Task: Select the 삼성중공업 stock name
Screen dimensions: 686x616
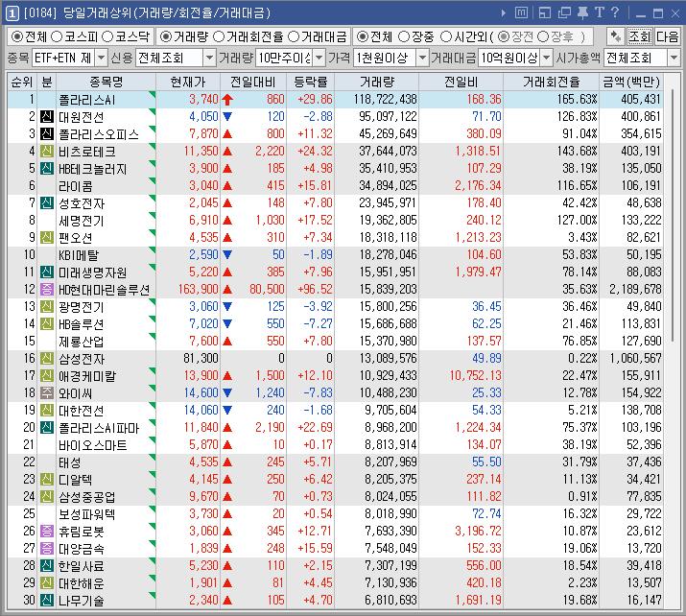Action: point(86,497)
